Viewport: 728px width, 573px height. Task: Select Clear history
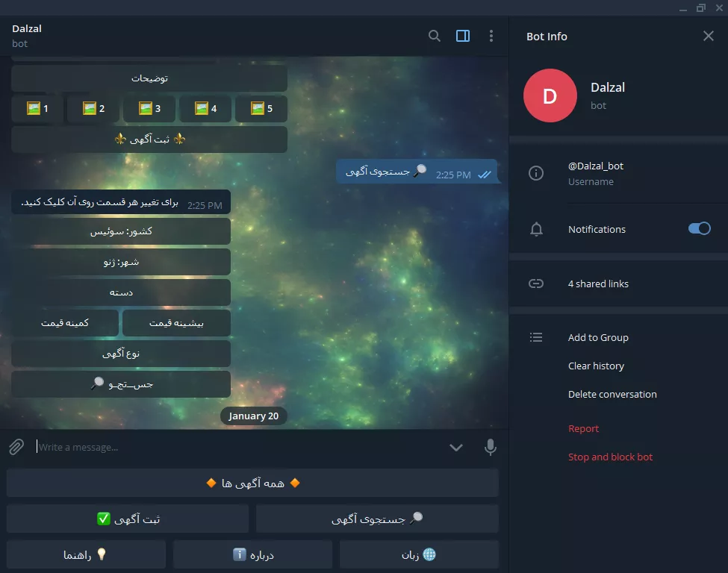[x=596, y=366]
